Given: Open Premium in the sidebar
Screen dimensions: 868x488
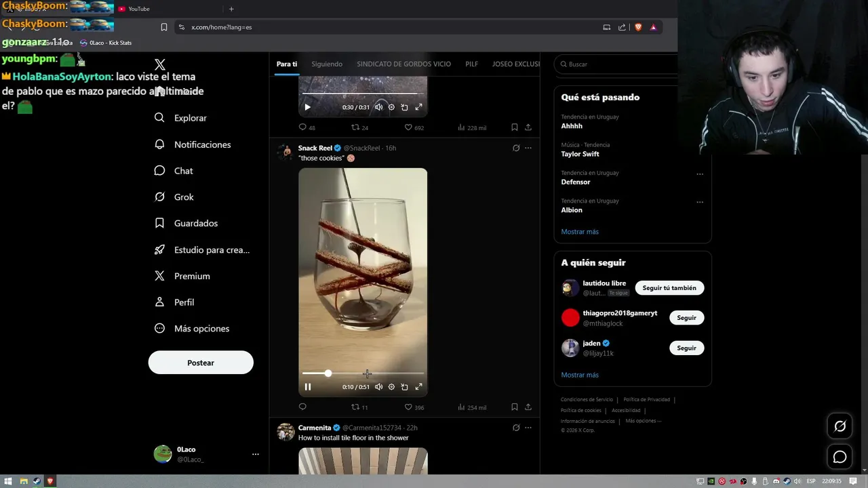Looking at the screenshot, I should point(182,276).
